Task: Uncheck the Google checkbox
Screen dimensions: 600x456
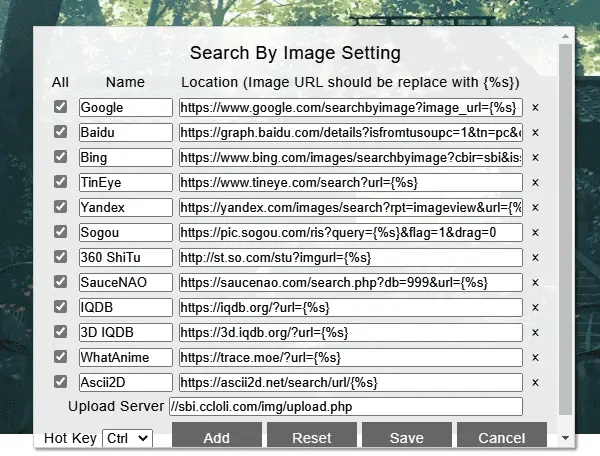Action: click(x=60, y=107)
